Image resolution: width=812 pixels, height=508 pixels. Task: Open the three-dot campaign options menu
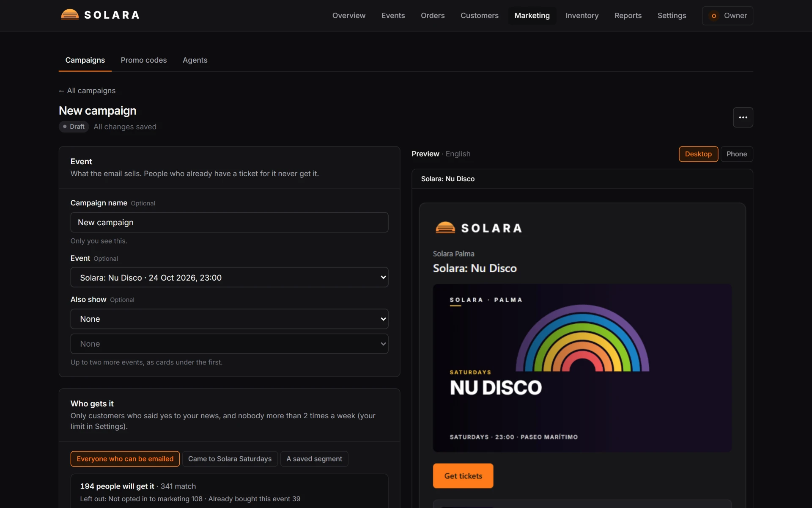point(743,117)
